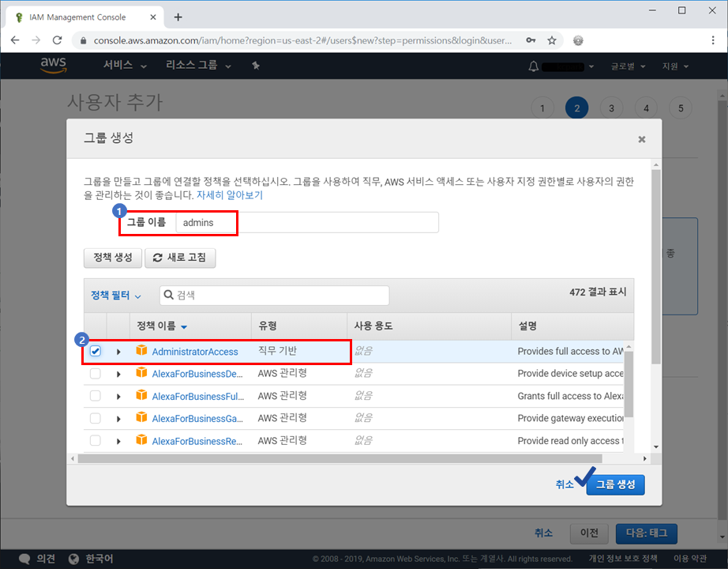Open saved passwords key icon
The width and height of the screenshot is (728, 569).
(531, 40)
